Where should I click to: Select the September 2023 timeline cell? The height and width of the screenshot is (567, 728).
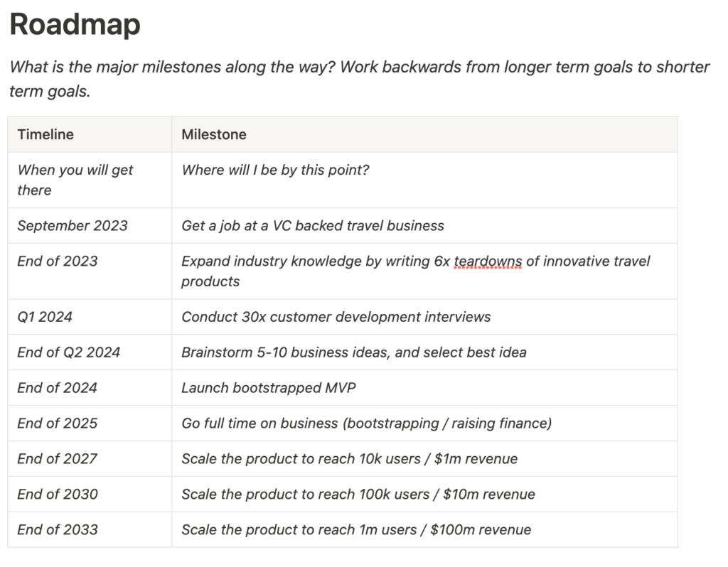(x=73, y=226)
